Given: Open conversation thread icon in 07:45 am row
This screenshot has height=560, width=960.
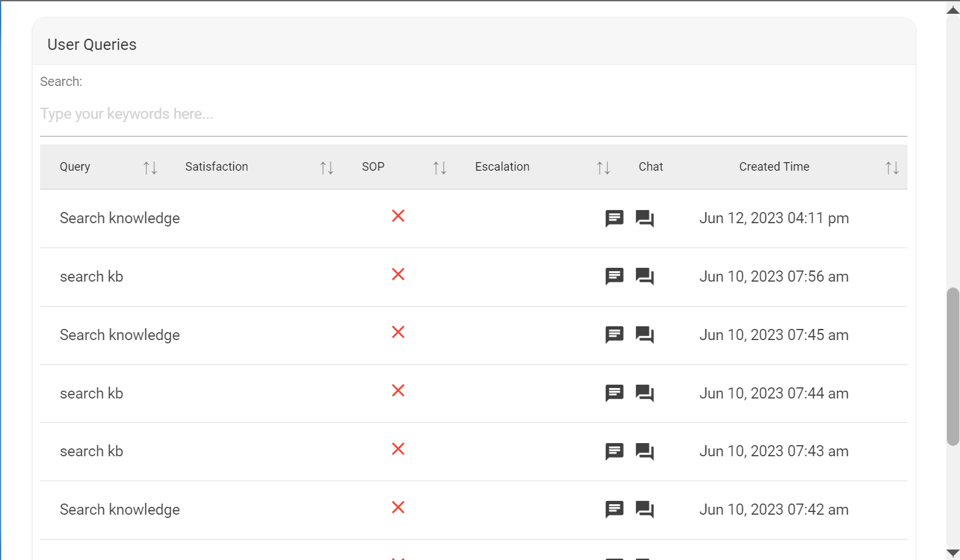Looking at the screenshot, I should (x=645, y=335).
